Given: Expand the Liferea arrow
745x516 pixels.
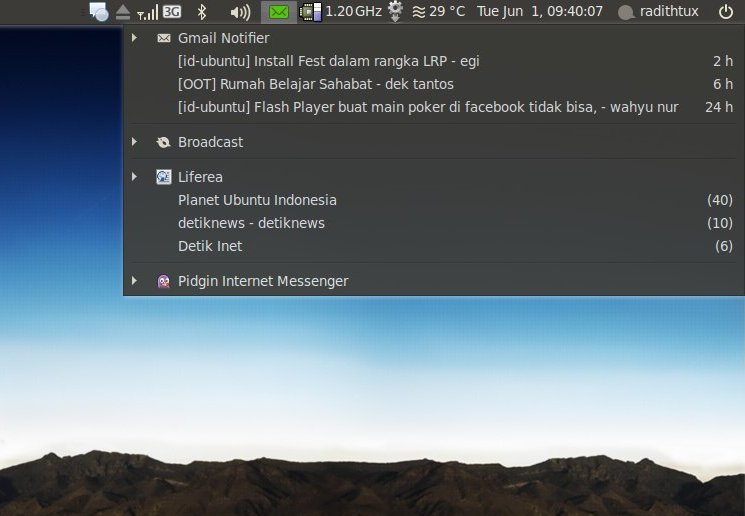Looking at the screenshot, I should 134,177.
